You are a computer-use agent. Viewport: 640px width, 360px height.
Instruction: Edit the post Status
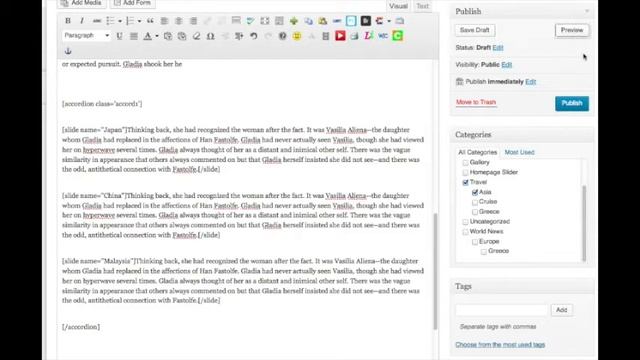click(x=498, y=48)
